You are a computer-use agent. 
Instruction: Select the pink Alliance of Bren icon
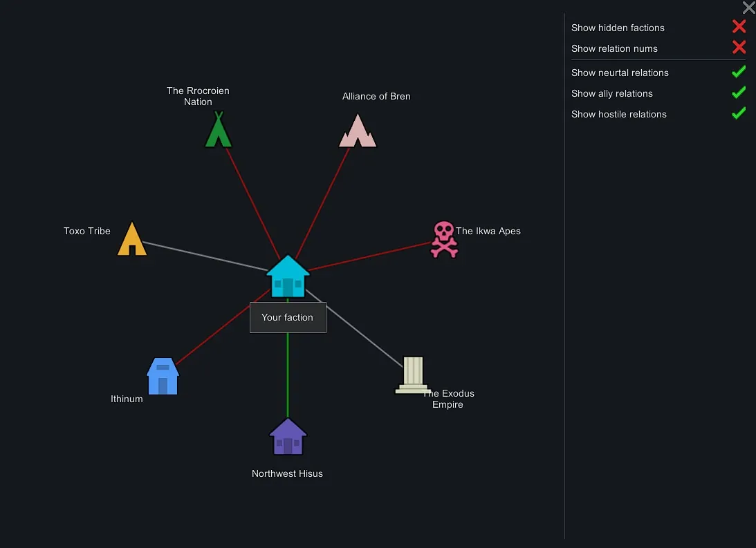358,131
